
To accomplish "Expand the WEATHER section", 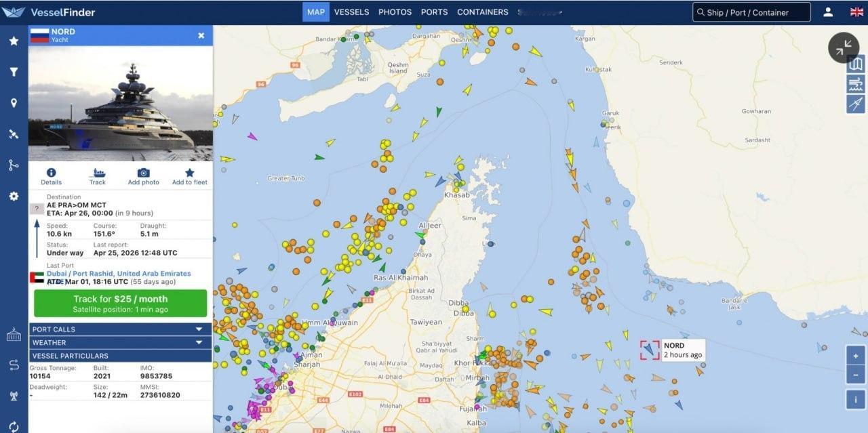I will click(x=120, y=343).
